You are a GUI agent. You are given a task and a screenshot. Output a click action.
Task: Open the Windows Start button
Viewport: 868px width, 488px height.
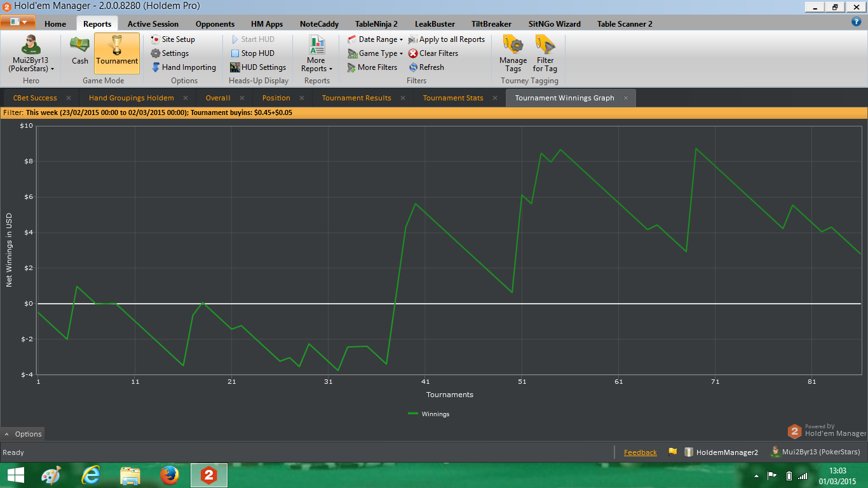[x=15, y=475]
